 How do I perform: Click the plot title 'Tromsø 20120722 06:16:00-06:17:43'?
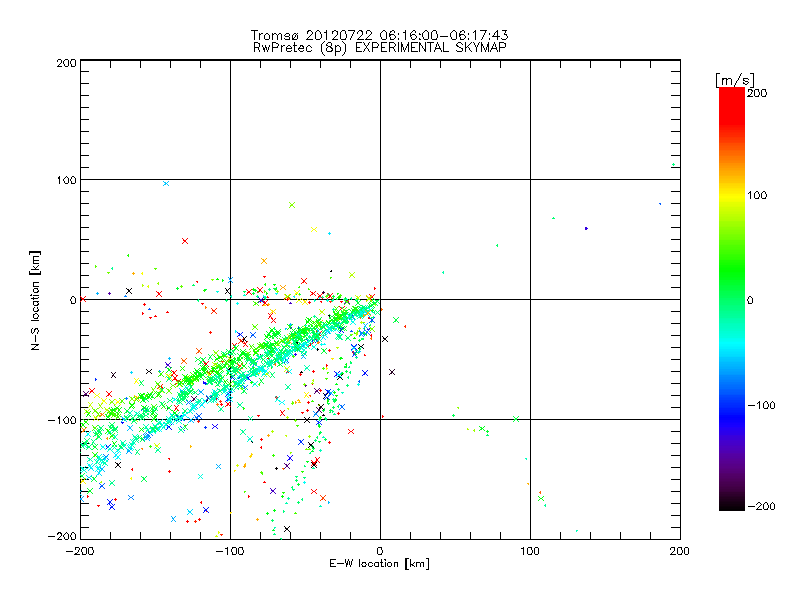click(379, 35)
